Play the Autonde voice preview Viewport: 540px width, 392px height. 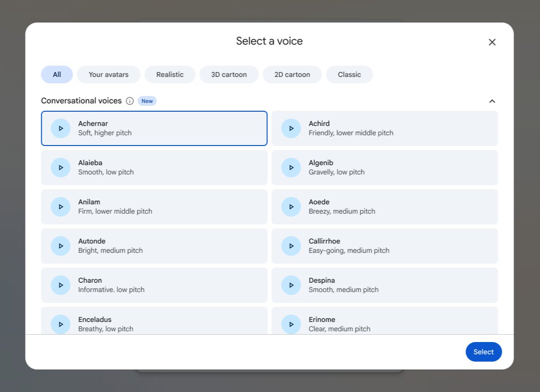pyautogui.click(x=61, y=246)
